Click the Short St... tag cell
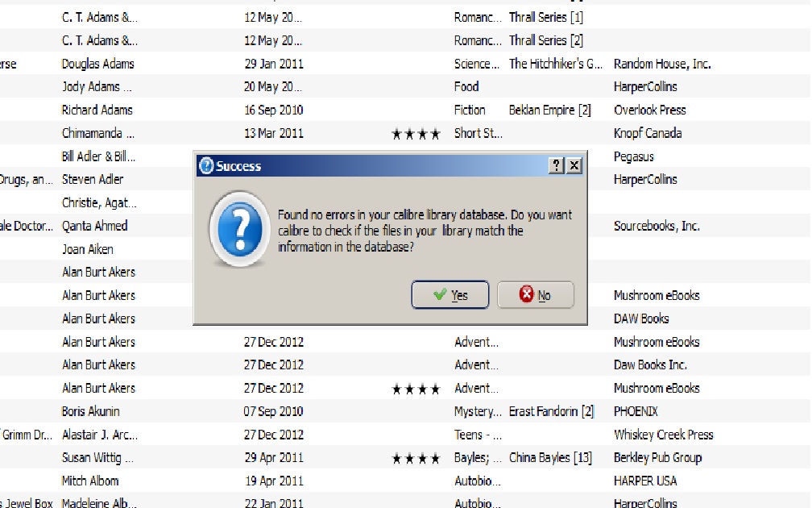Image resolution: width=812 pixels, height=508 pixels. tap(478, 133)
